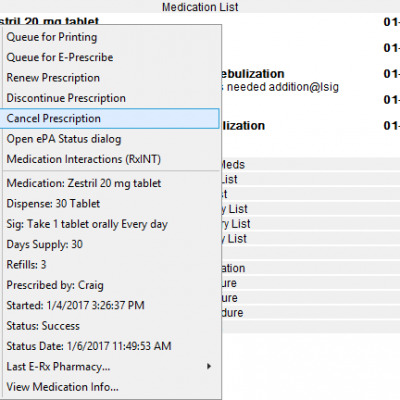Open Medication Interactions (RxINT)

(x=110, y=159)
